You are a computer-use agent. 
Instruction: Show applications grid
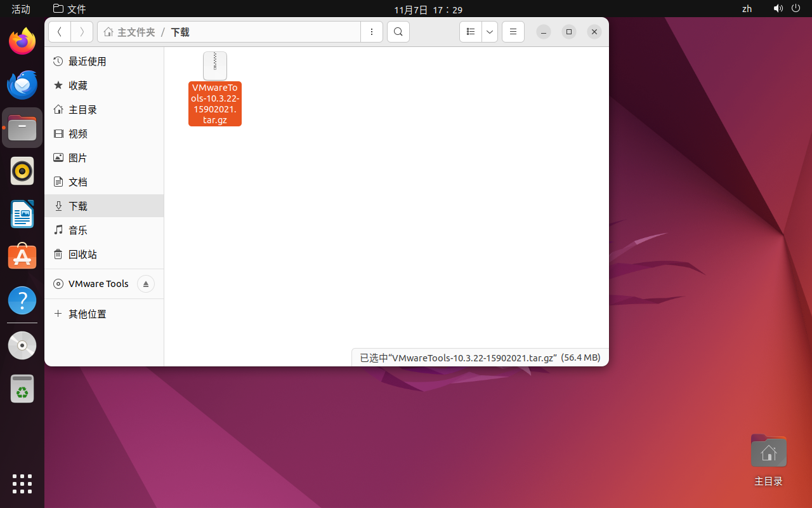point(22,484)
